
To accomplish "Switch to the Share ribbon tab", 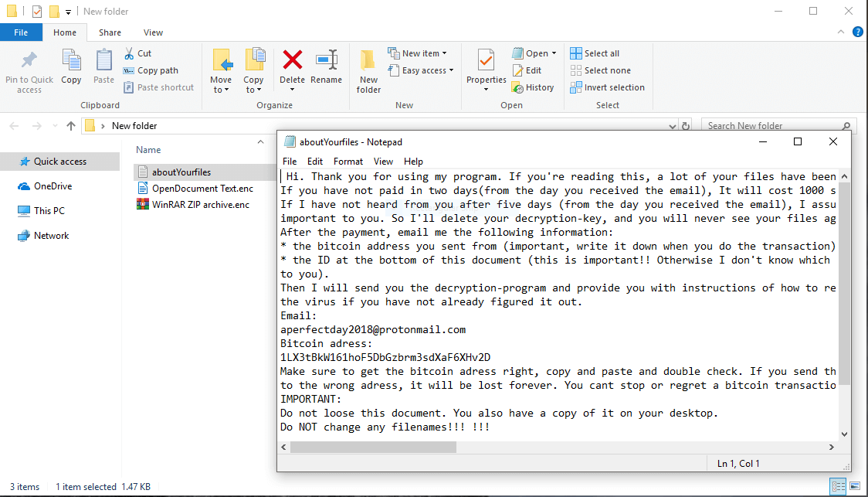I will point(110,32).
